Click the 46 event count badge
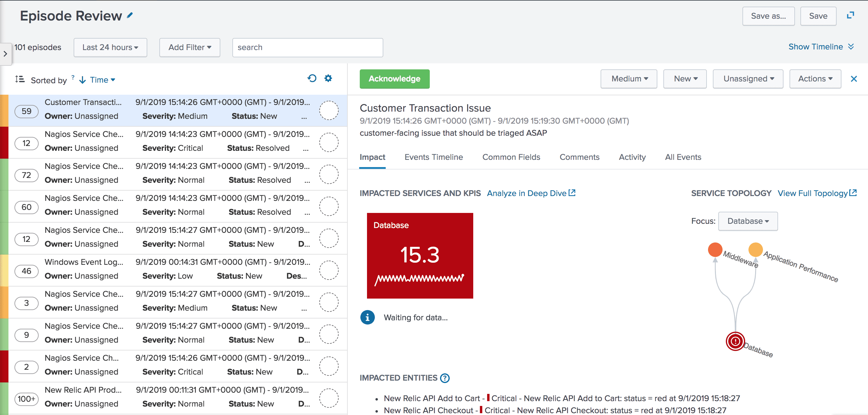 [27, 271]
